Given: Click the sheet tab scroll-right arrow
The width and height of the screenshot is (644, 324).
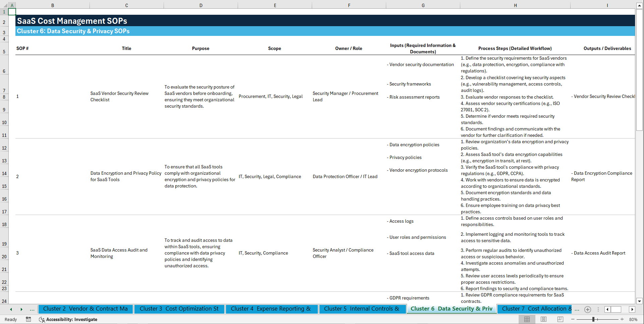Looking at the screenshot, I should pyautogui.click(x=632, y=309).
